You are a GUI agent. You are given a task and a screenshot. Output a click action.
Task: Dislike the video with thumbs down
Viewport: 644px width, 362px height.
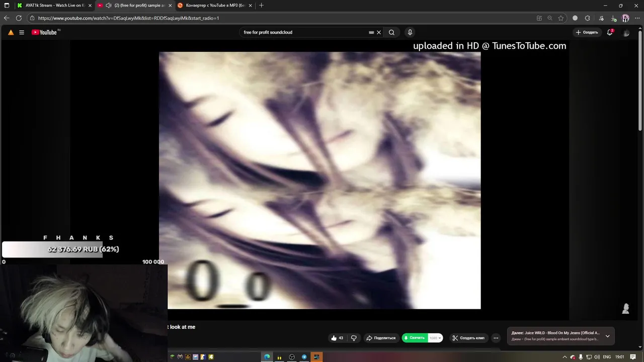[x=354, y=338]
